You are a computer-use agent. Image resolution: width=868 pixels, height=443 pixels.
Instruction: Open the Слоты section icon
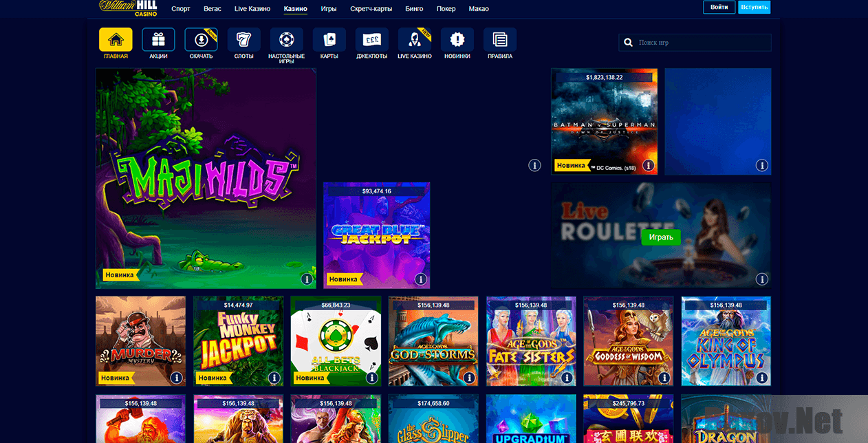[x=243, y=39]
